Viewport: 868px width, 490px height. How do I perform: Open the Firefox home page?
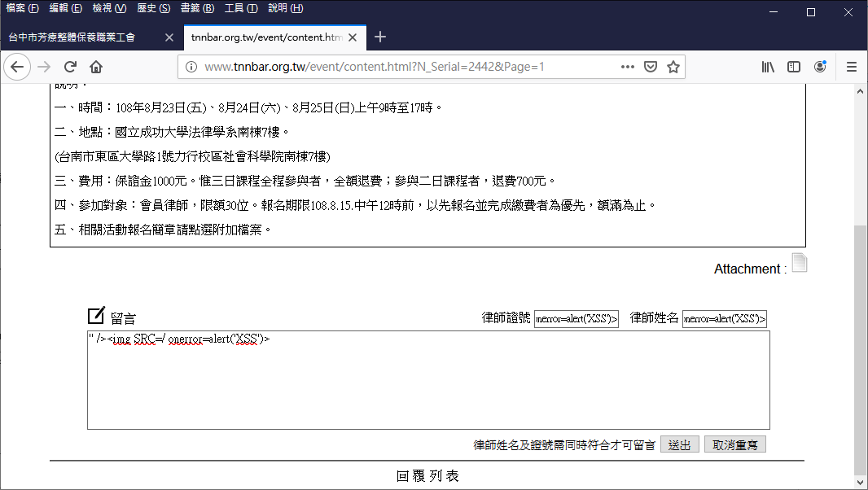click(96, 67)
